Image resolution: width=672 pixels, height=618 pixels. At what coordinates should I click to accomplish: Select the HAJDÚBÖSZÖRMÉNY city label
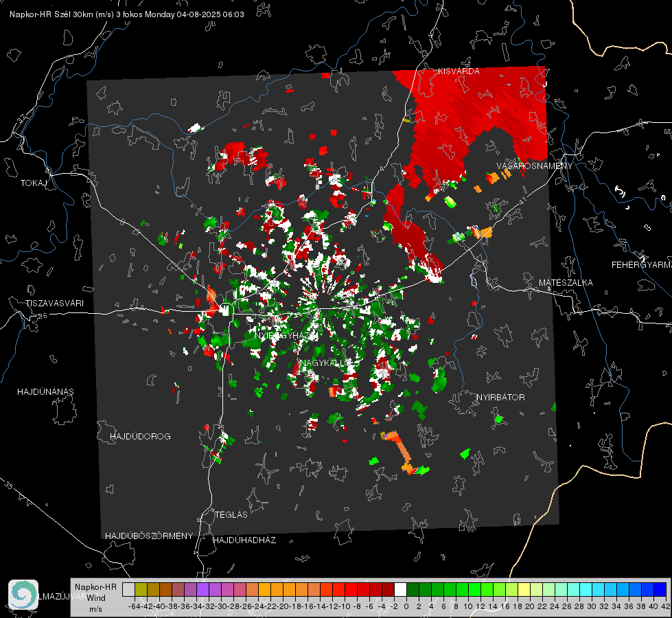pos(149,536)
